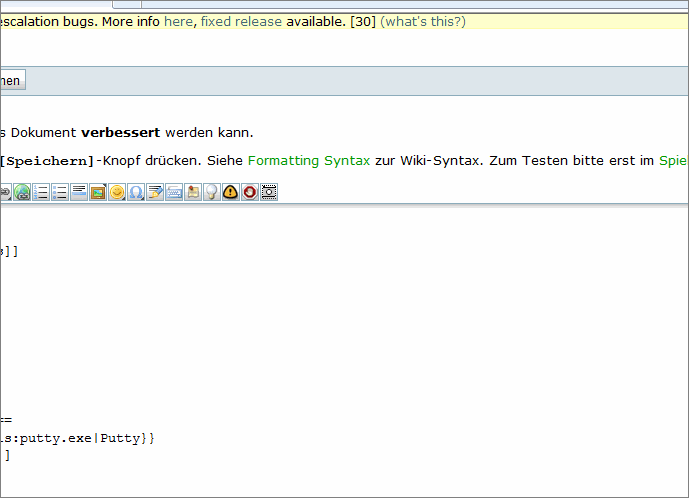Open the 'here' more info link
Viewport: 689px width, 498px height.
click(178, 21)
